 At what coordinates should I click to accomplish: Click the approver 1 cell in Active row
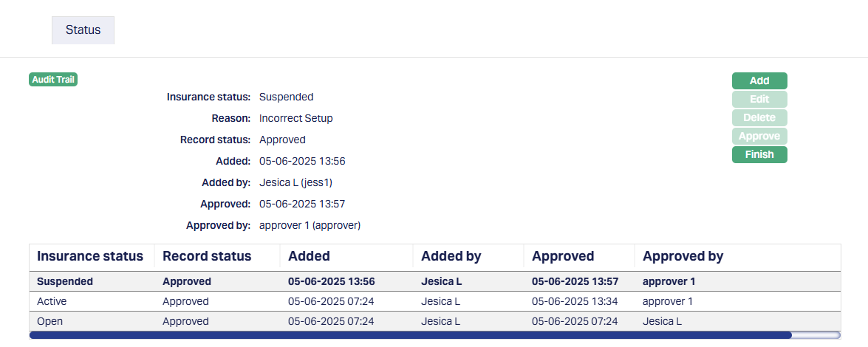coord(668,301)
